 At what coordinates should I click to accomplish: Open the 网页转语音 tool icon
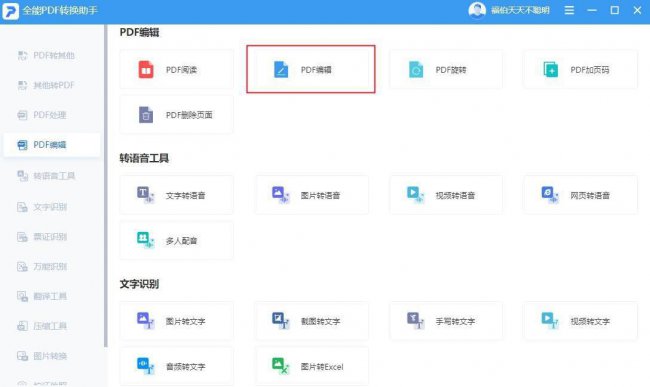(550, 195)
